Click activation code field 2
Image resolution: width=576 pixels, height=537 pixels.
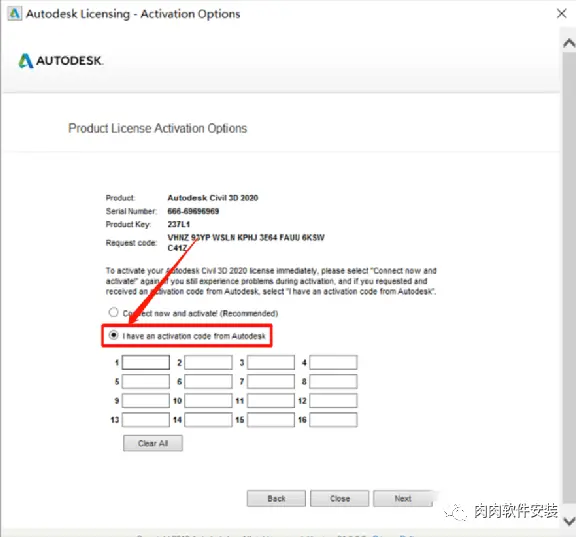click(208, 362)
